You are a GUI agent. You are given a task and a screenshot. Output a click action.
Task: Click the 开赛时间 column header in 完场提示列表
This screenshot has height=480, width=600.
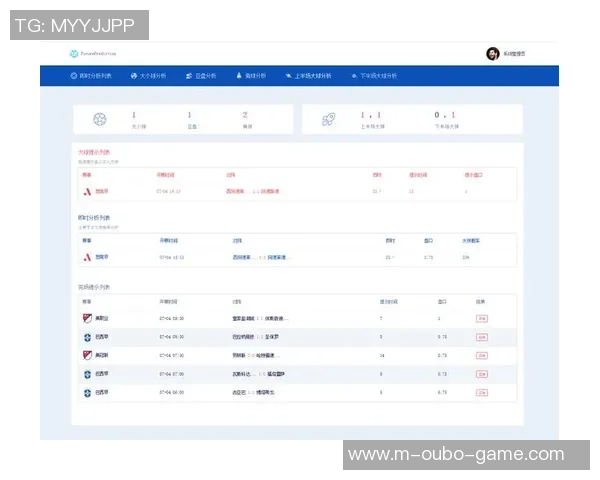[x=168, y=301]
